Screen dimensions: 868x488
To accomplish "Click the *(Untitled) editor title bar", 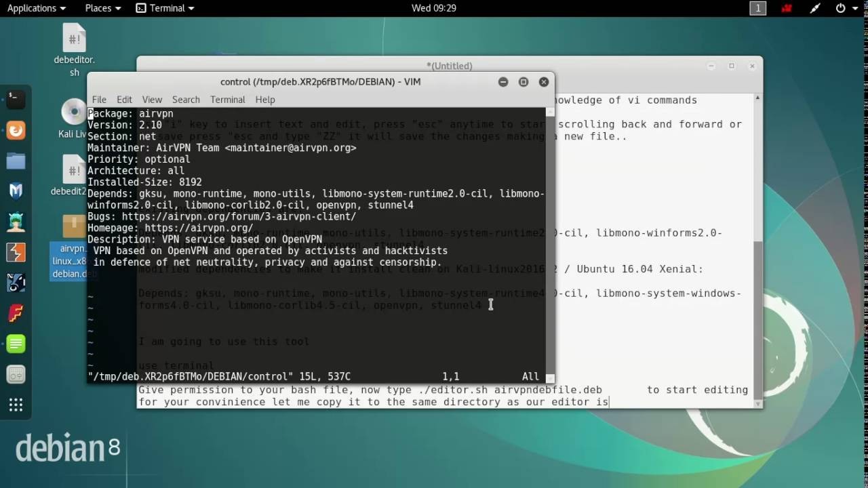I will (x=450, y=66).
